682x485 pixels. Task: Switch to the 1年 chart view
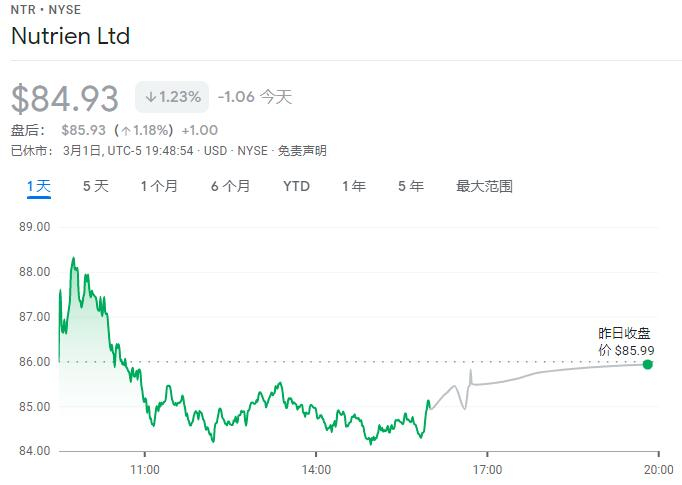353,186
